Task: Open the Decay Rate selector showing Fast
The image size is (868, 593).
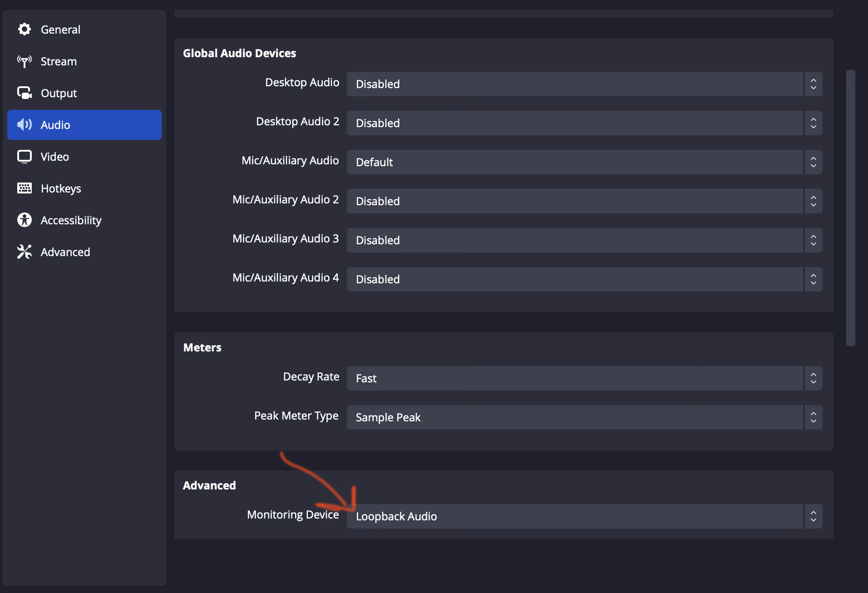Action: pos(583,378)
